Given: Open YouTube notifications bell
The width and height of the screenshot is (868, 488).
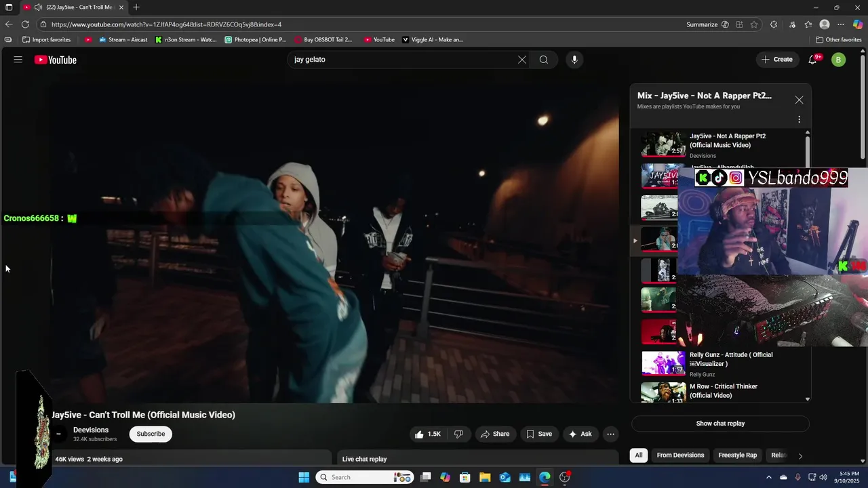Looking at the screenshot, I should [x=812, y=60].
